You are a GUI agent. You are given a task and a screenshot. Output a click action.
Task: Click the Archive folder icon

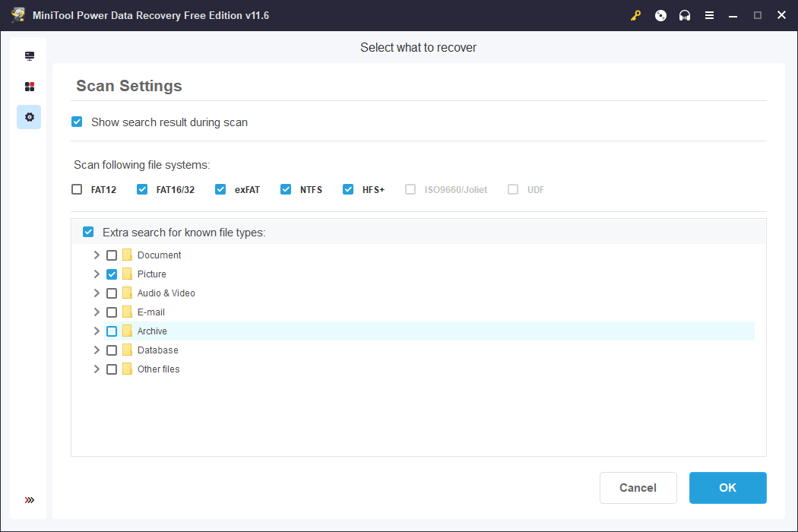click(127, 331)
